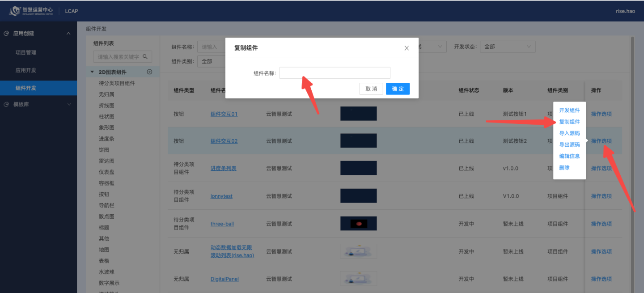Select 散点图 in the component tree
Image resolution: width=644 pixels, height=293 pixels.
tap(106, 217)
